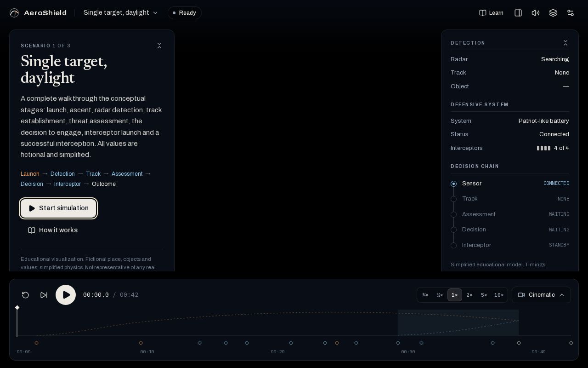Jump to the Decision stage link
This screenshot has height=368, width=588.
(32, 184)
